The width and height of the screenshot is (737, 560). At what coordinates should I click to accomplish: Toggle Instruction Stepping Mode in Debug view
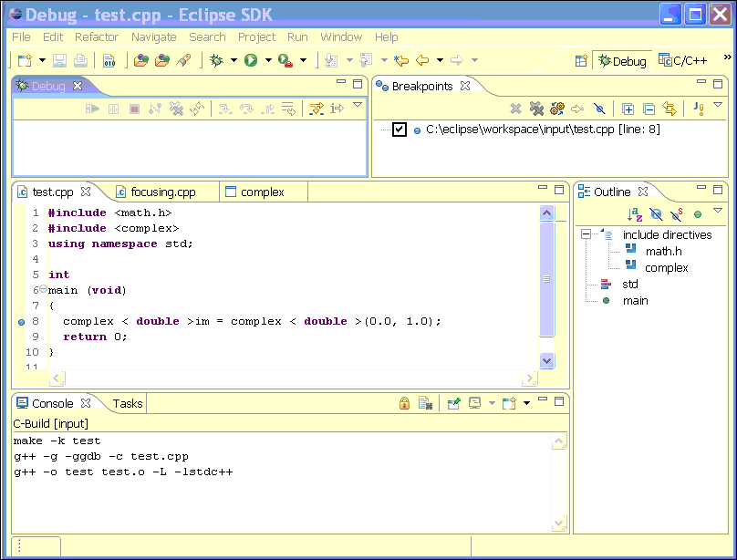click(337, 109)
